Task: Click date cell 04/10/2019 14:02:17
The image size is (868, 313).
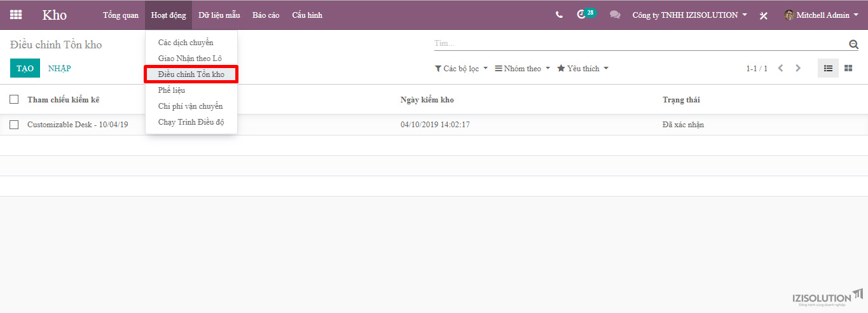Action: pos(435,125)
